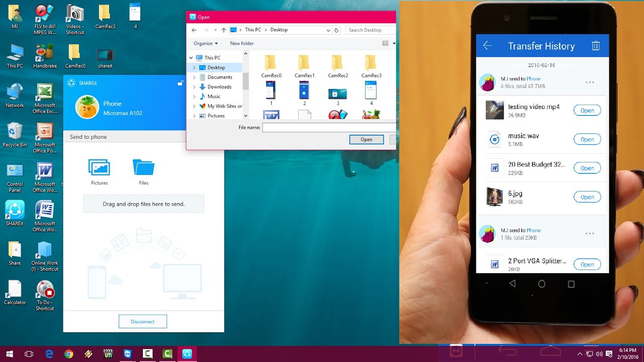Open 6.jpg on the phone

tap(587, 197)
